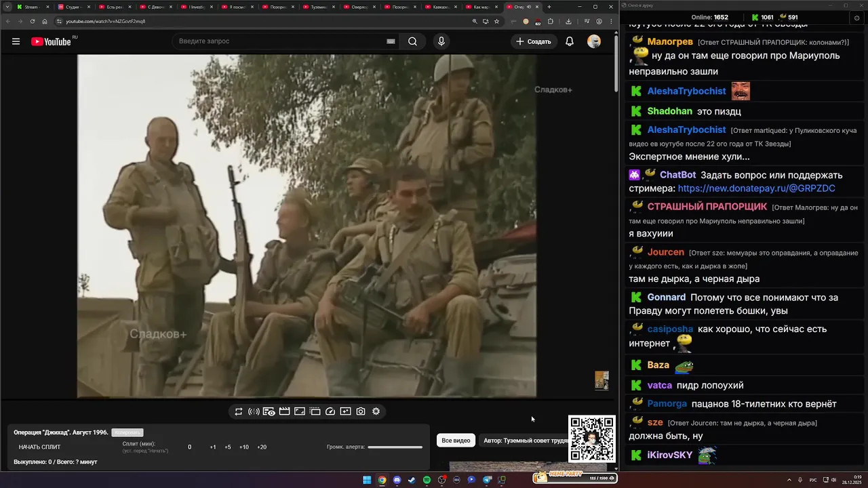Screen dimensions: 868x488
Task: Switch to the "Студия" browser tab
Action: pos(75,7)
